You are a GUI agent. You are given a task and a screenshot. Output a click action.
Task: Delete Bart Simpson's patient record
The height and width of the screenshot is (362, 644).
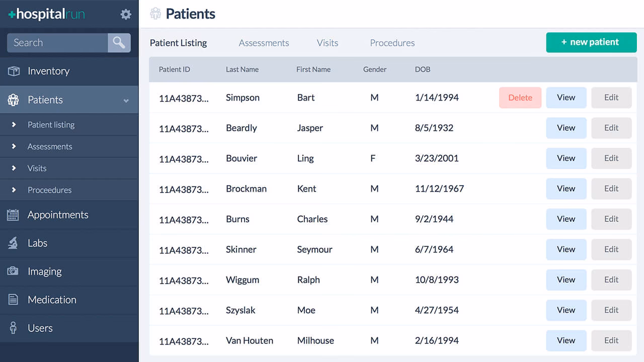520,98
